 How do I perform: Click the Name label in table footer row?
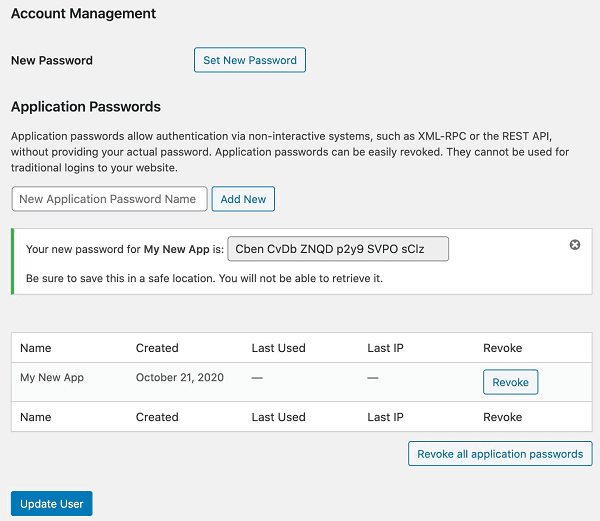pos(35,417)
